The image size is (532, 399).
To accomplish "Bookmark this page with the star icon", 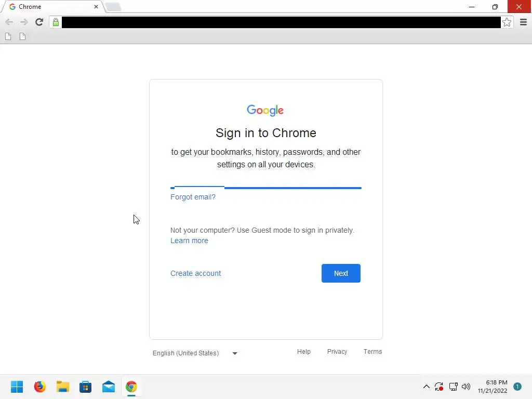I will click(x=507, y=22).
